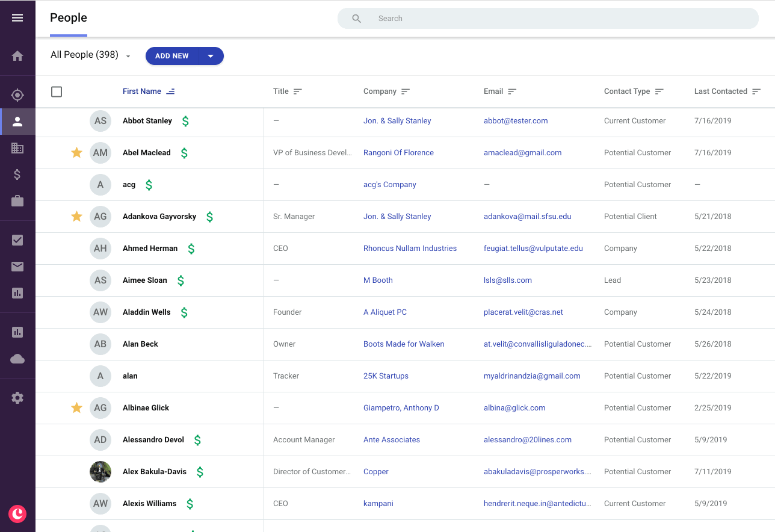Open Settings gear in the sidebar
This screenshot has height=532, width=775.
pyautogui.click(x=17, y=398)
